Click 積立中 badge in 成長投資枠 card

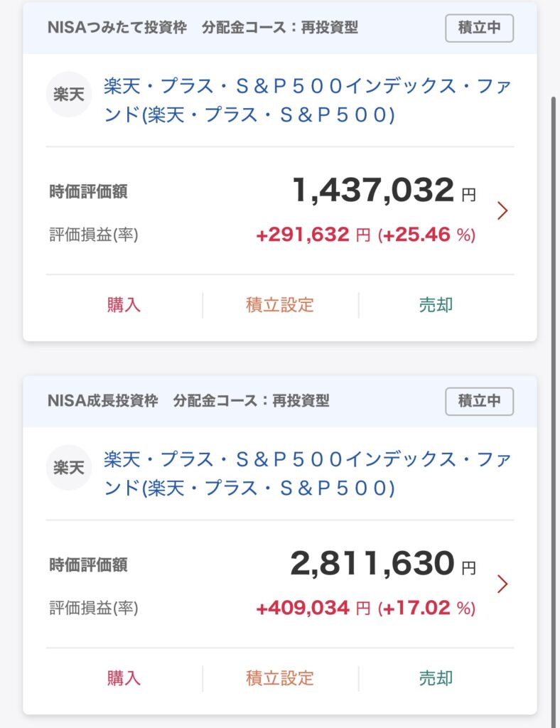point(479,401)
